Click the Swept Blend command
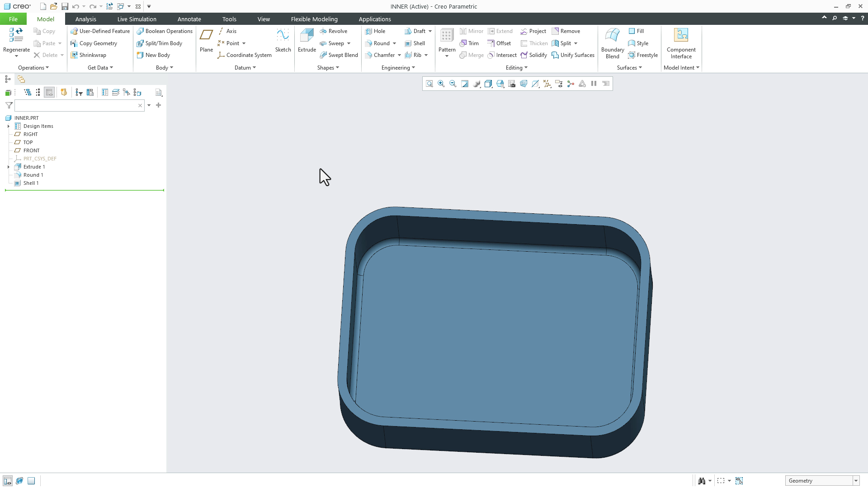Screen dimensions: 868x488 [x=339, y=55]
